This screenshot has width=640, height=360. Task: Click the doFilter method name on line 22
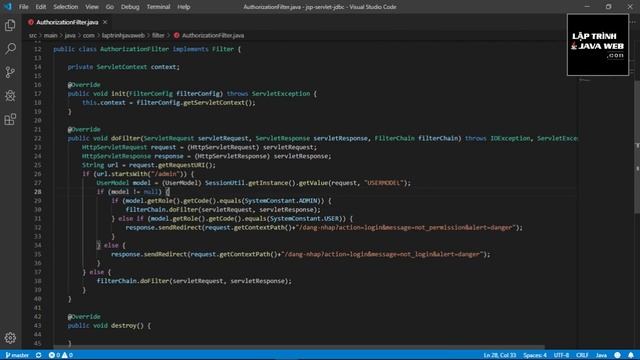(x=126, y=138)
